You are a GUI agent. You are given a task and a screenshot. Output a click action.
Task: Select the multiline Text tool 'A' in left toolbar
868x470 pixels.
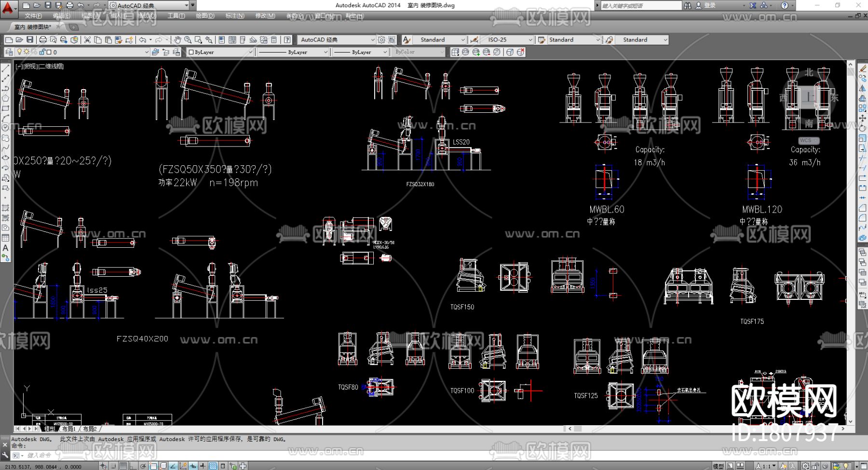point(5,248)
